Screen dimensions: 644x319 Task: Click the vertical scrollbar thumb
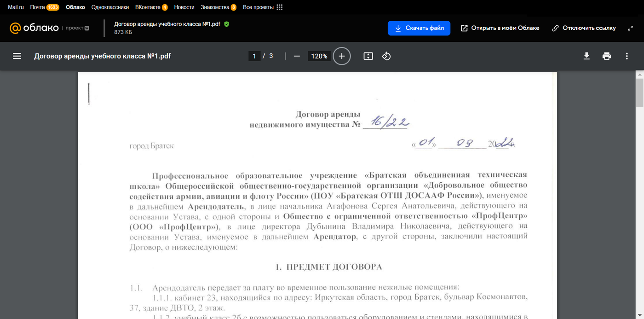point(639,92)
